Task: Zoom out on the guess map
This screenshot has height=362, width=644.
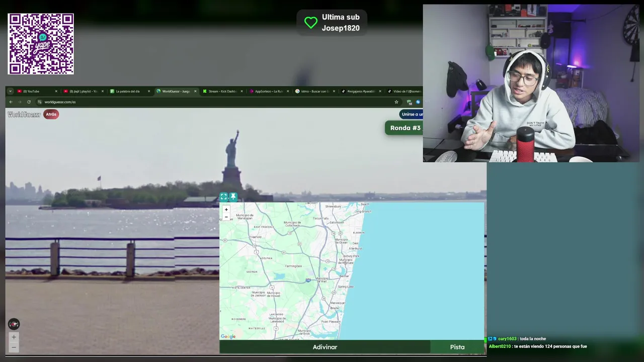Action: point(226,217)
